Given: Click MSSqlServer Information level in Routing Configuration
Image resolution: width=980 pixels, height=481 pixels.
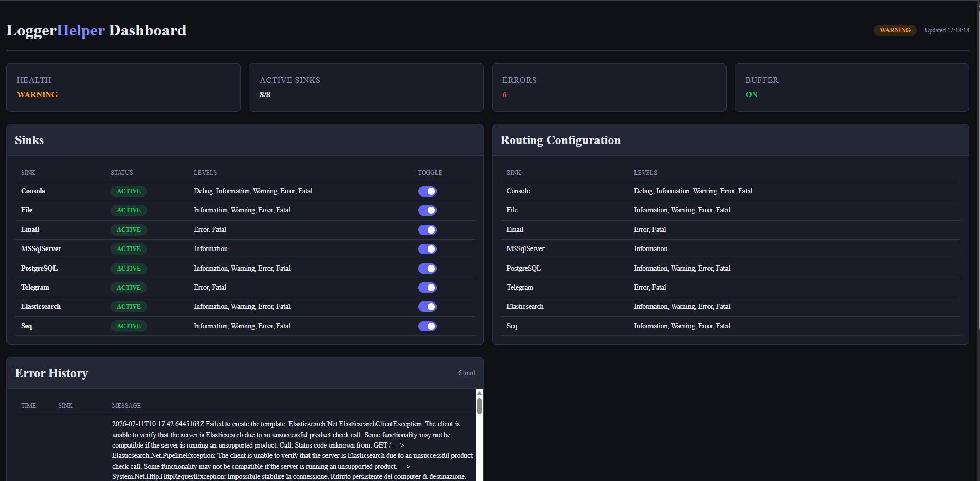Looking at the screenshot, I should [x=650, y=249].
